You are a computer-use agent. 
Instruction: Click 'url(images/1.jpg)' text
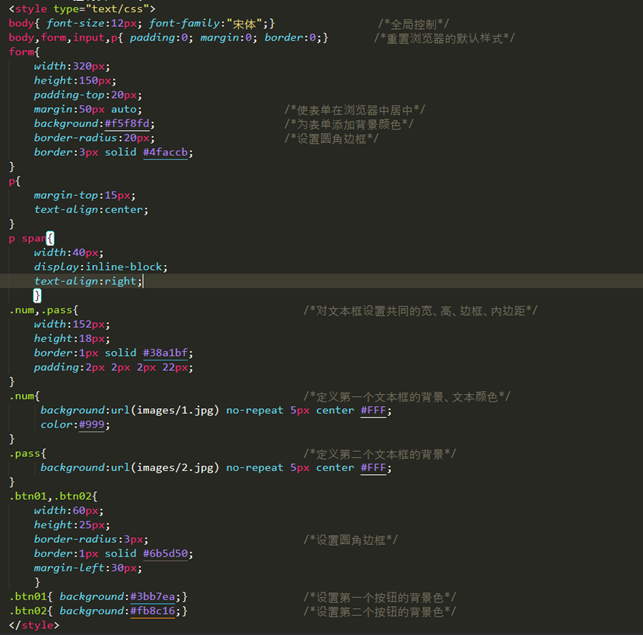(165, 410)
